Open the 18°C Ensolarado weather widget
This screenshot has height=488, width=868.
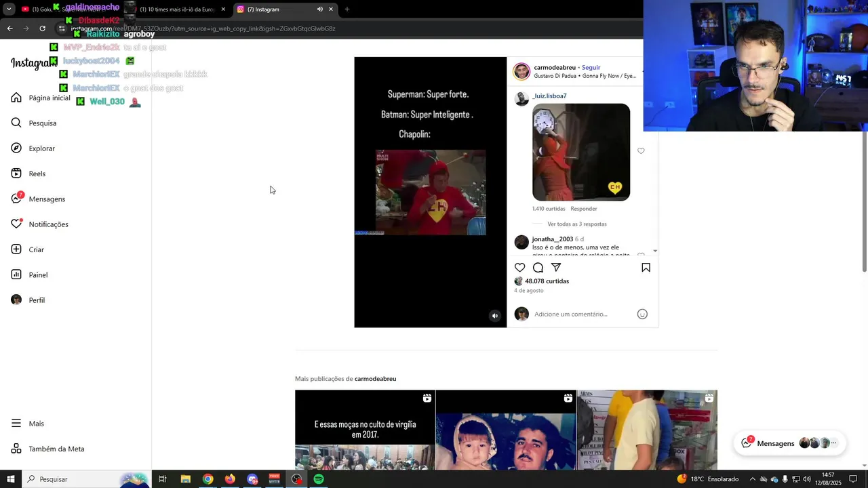707,479
